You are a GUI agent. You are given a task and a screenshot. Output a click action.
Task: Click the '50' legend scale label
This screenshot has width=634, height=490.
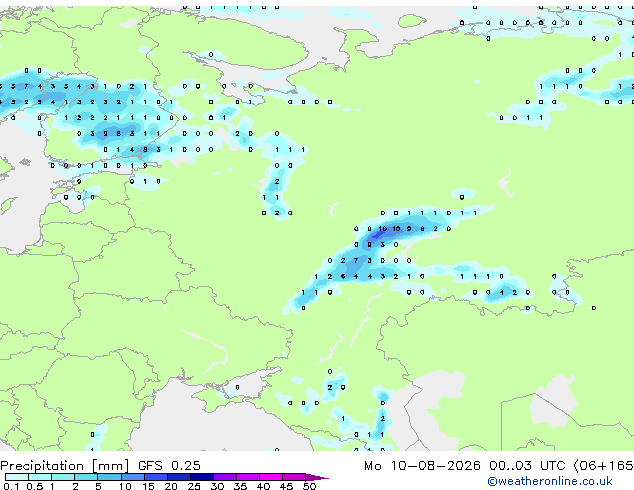pyautogui.click(x=309, y=486)
